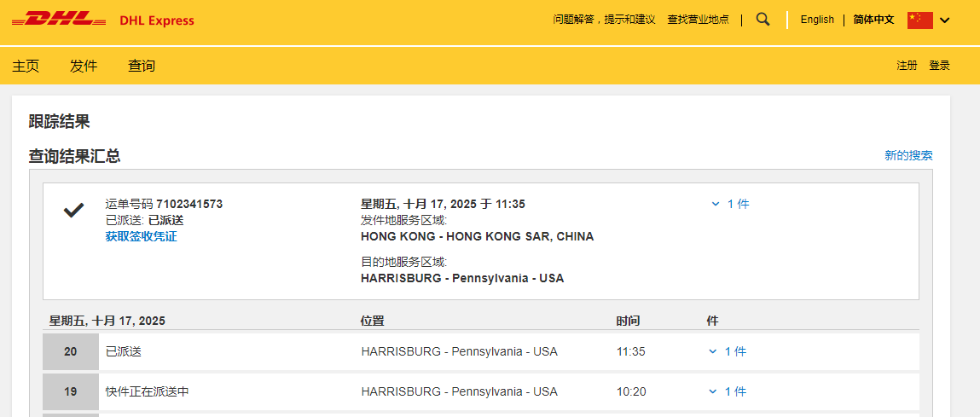Open the search magnifier icon

(x=763, y=19)
